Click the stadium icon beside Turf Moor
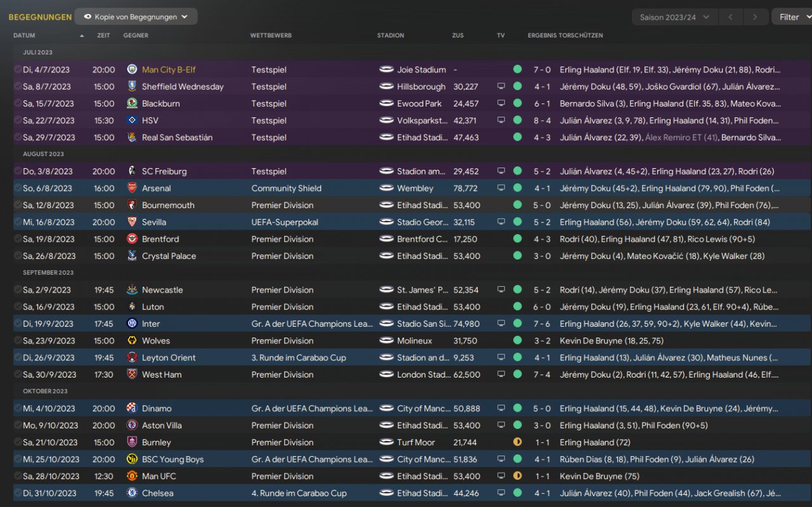 [386, 442]
